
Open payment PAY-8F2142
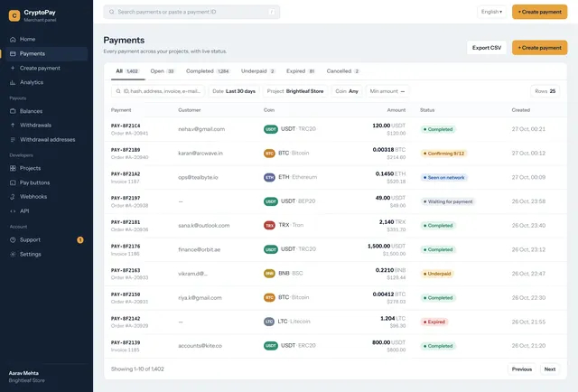point(126,319)
